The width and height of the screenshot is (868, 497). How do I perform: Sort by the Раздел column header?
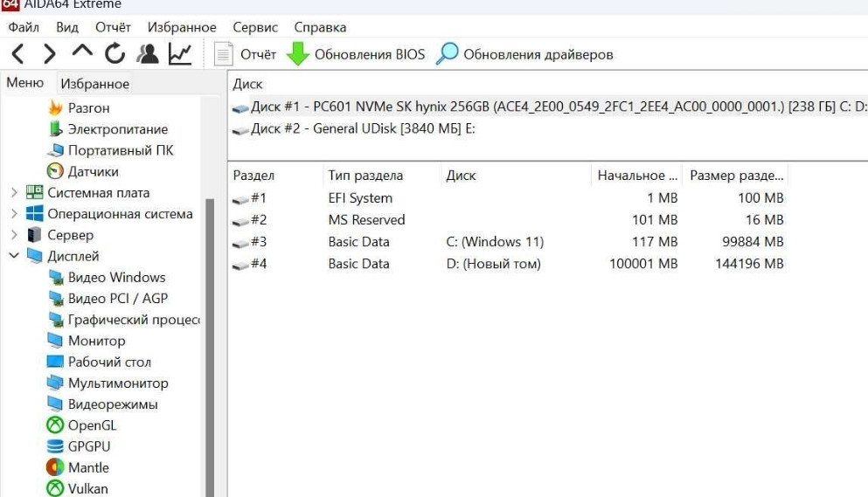pyautogui.click(x=275, y=176)
